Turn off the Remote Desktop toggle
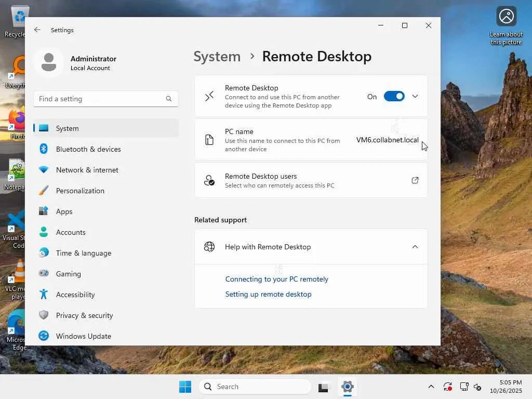 394,96
